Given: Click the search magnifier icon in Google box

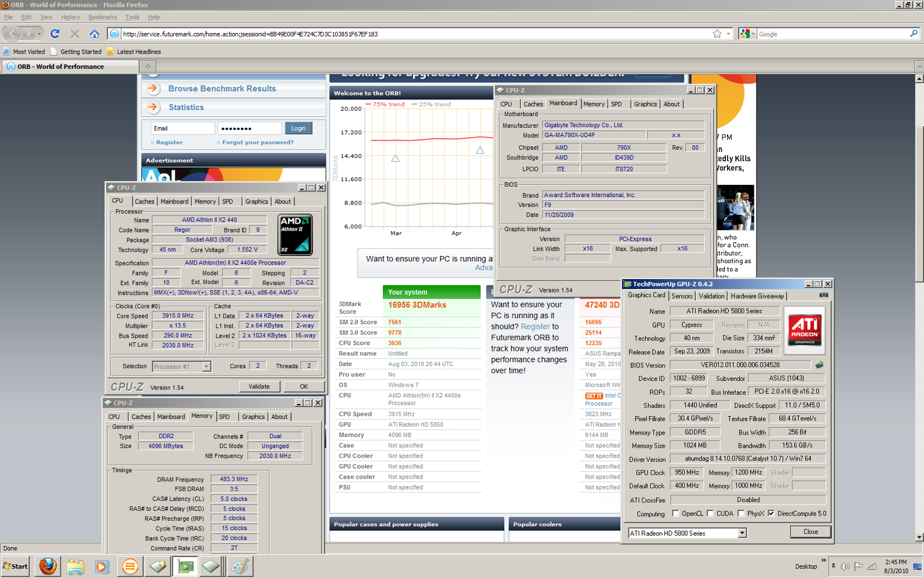Looking at the screenshot, I should (914, 34).
